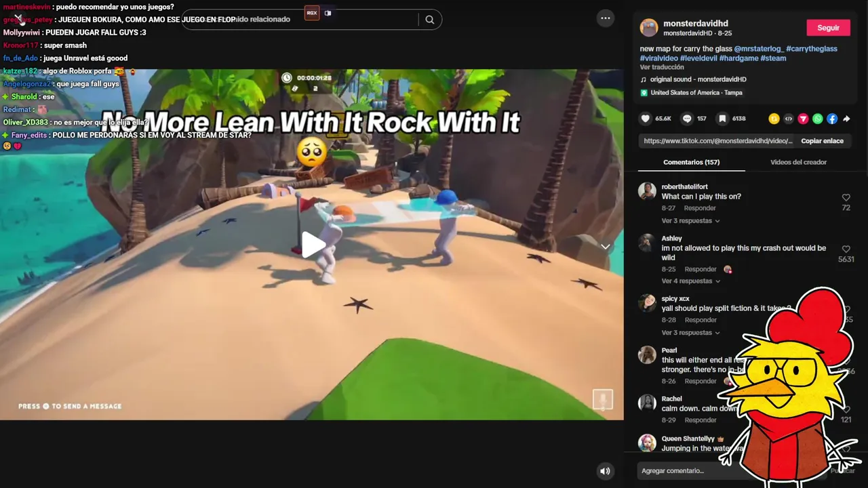Screen dimensions: 868x488
Task: Reply to roberthatelifort's comment
Action: [x=700, y=208]
